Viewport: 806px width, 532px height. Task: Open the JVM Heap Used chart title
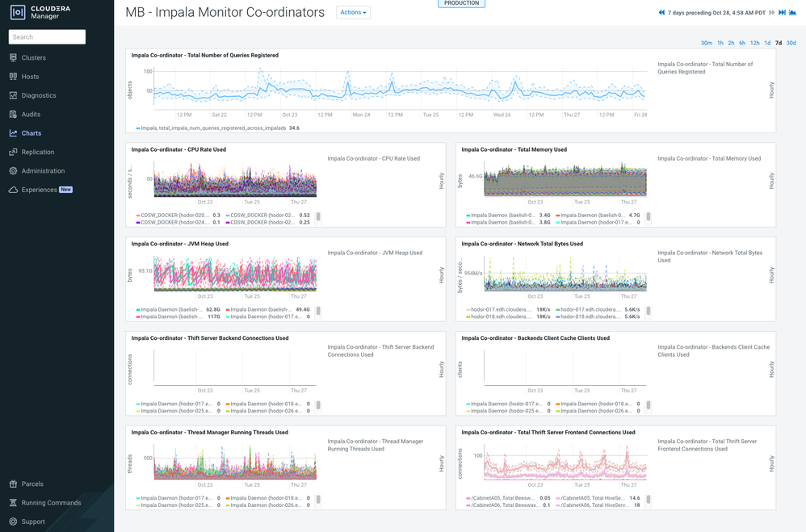pos(179,244)
